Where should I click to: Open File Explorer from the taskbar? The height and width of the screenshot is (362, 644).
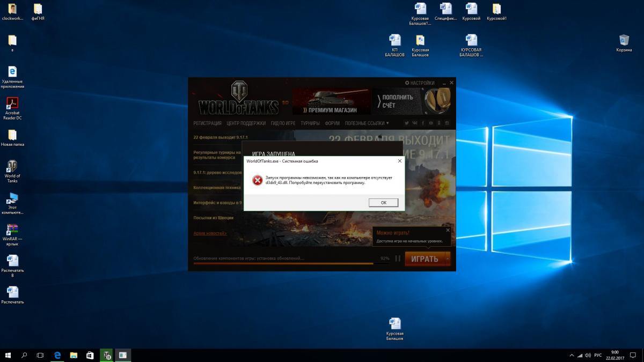[x=74, y=355]
